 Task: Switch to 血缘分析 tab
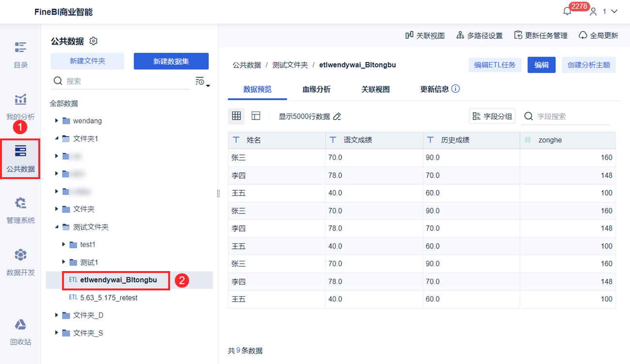(316, 90)
